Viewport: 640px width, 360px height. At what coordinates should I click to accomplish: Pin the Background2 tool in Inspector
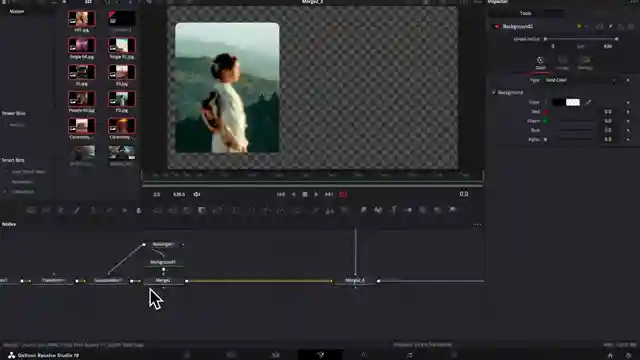tap(611, 26)
